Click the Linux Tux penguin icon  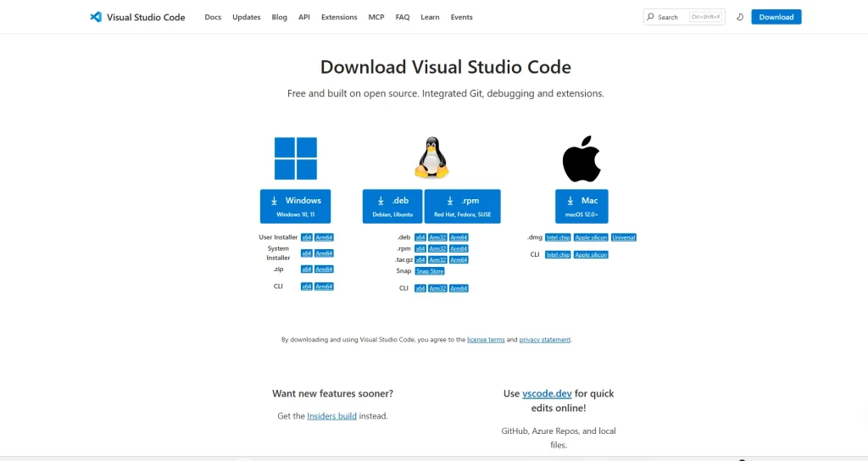pyautogui.click(x=431, y=158)
